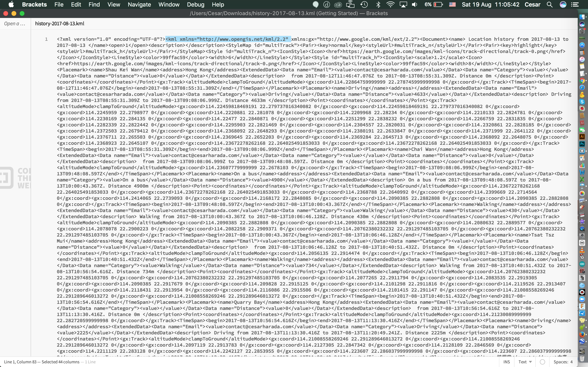
Task: Open the Debug menu
Action: (x=196, y=5)
